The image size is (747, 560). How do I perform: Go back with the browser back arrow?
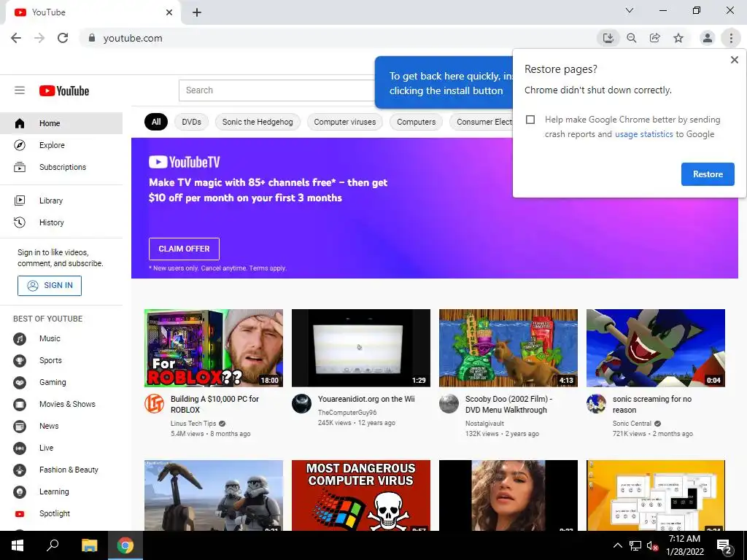(16, 38)
